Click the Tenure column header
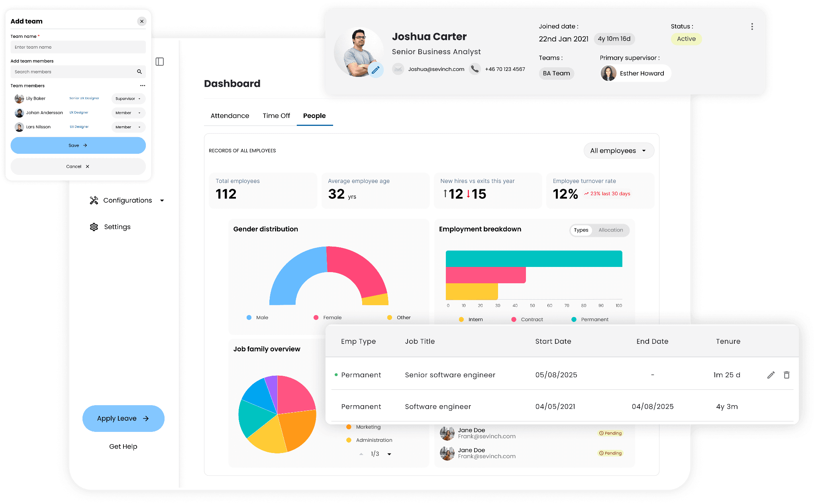 click(728, 341)
